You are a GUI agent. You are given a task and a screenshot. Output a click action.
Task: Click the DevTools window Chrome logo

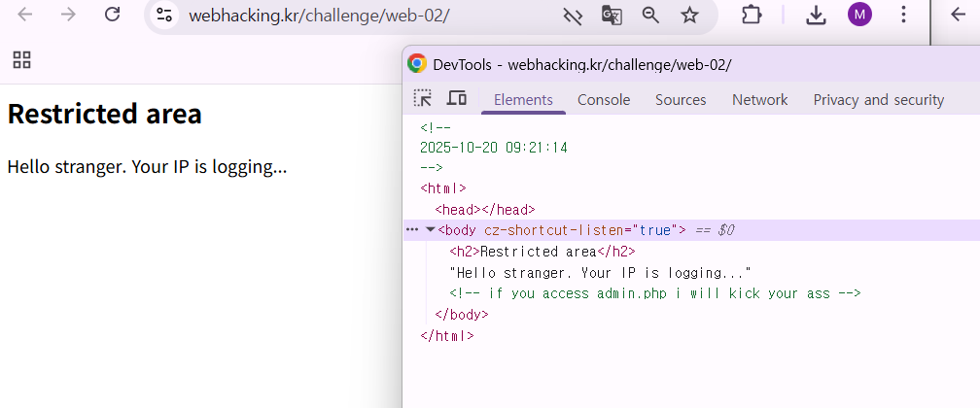pyautogui.click(x=417, y=64)
